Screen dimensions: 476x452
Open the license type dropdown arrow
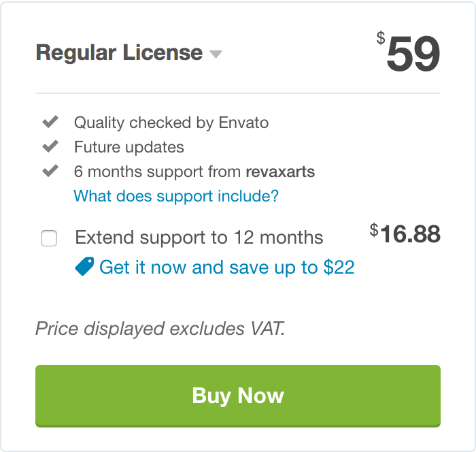(216, 54)
